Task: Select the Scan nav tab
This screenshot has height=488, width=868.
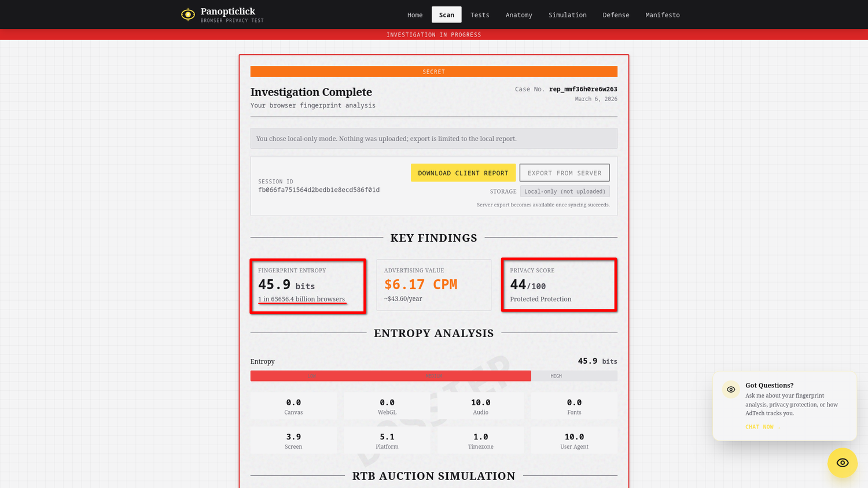Action: 447,14
